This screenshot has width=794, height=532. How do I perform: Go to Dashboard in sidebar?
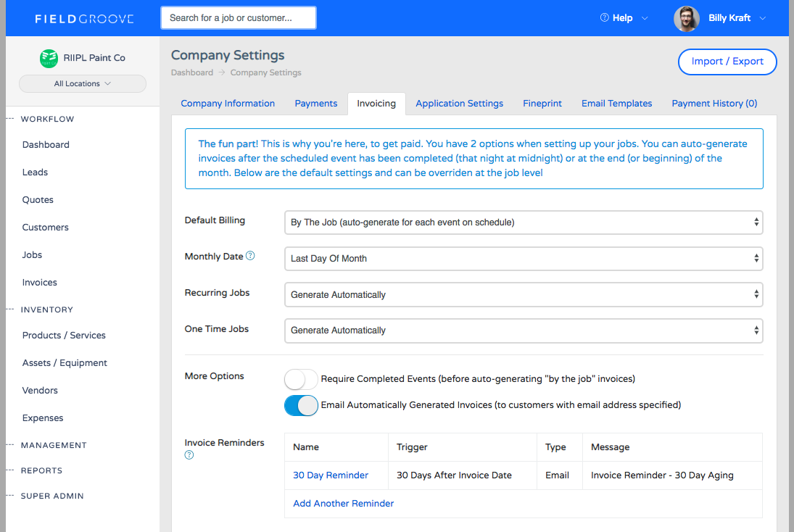click(46, 145)
